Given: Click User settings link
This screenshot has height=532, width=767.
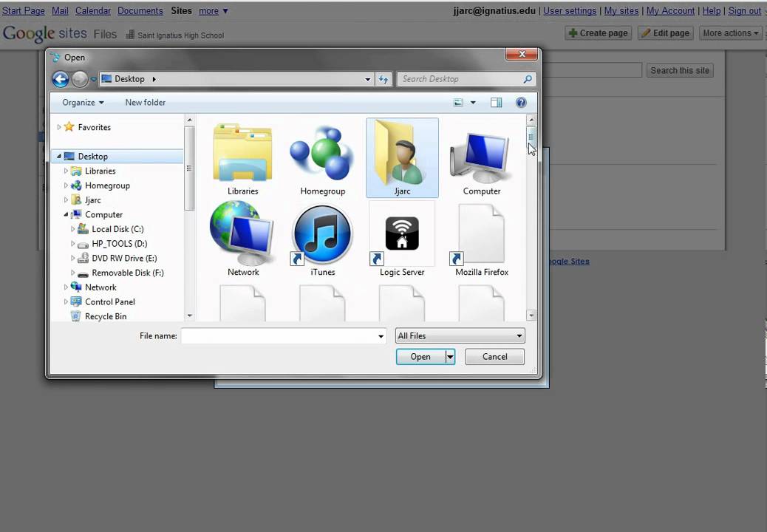Looking at the screenshot, I should pos(570,11).
